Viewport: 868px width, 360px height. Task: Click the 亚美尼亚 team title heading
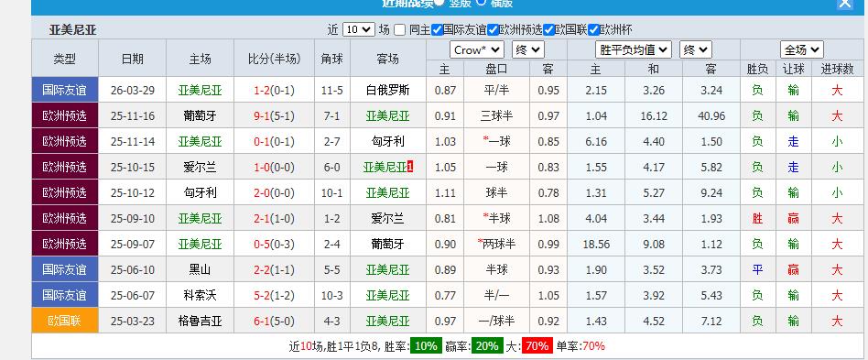(x=72, y=30)
